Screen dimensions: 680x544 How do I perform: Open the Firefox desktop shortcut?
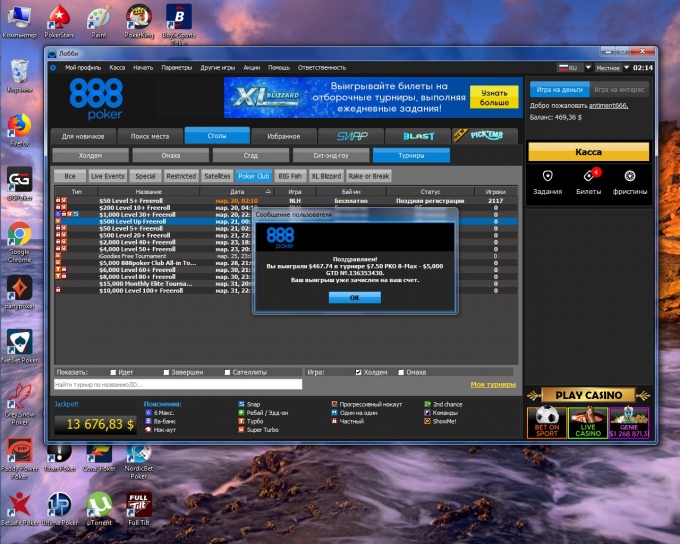click(x=20, y=129)
